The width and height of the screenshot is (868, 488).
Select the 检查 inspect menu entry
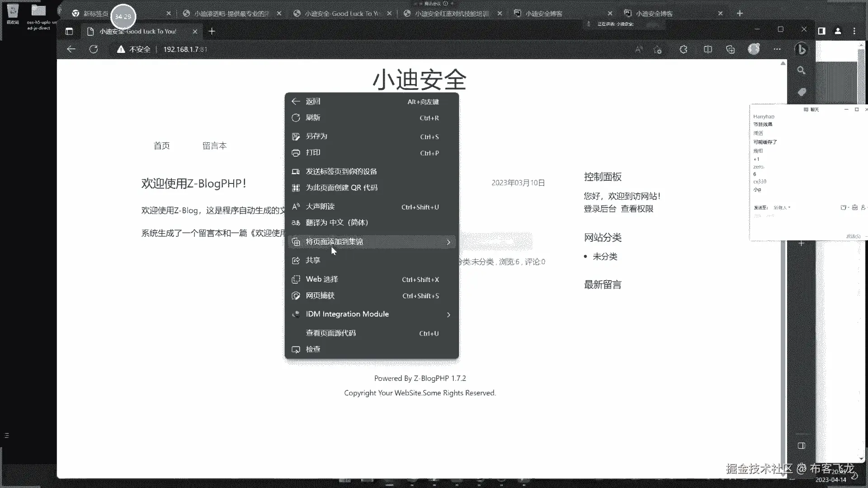(313, 349)
